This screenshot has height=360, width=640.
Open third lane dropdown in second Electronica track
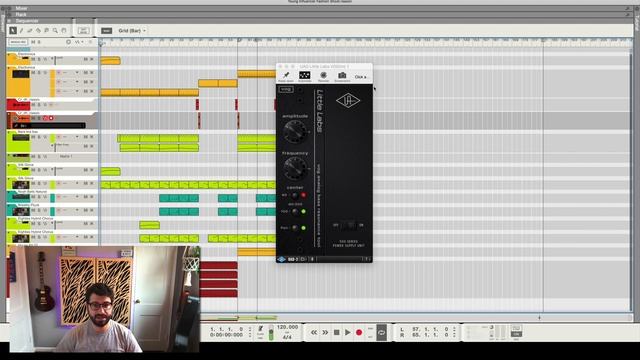click(77, 91)
